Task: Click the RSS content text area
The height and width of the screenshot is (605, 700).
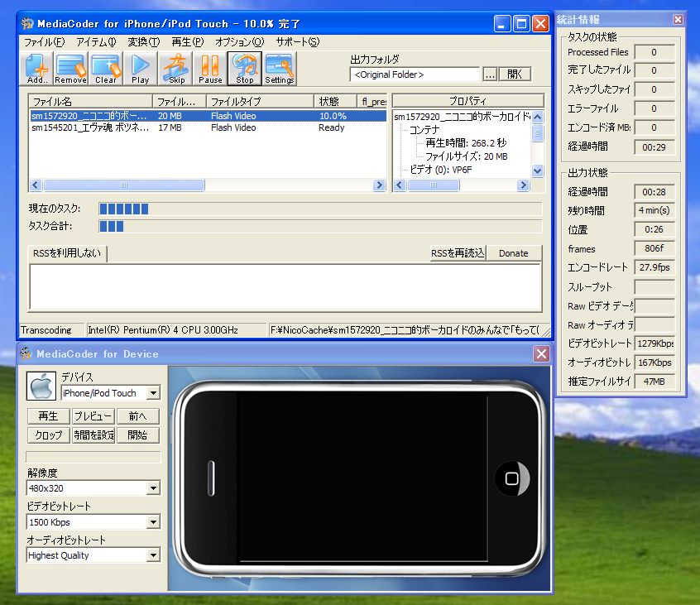Action: (x=285, y=287)
